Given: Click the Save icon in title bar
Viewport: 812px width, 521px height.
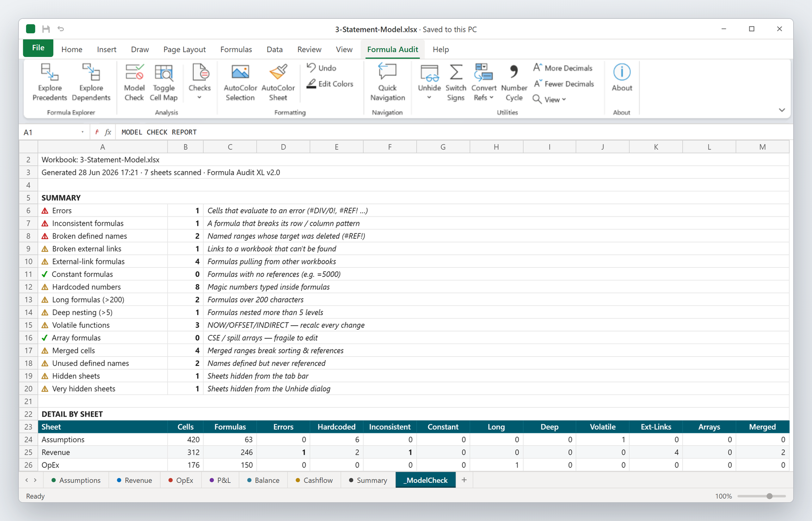Looking at the screenshot, I should point(46,29).
